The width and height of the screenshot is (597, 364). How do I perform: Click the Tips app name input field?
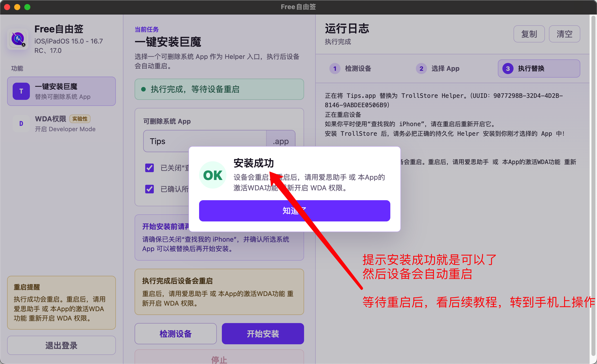[205, 141]
